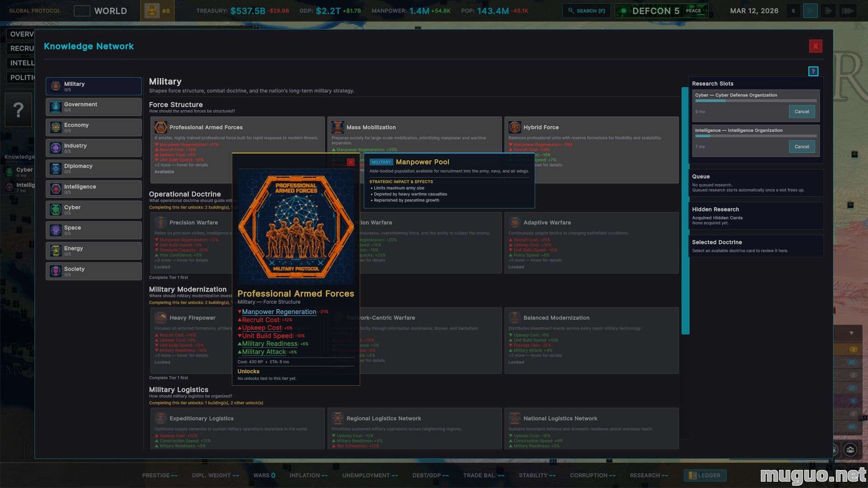Open the Intelligence knowledge category
The height and width of the screenshot is (488, 868).
pyautogui.click(x=94, y=189)
